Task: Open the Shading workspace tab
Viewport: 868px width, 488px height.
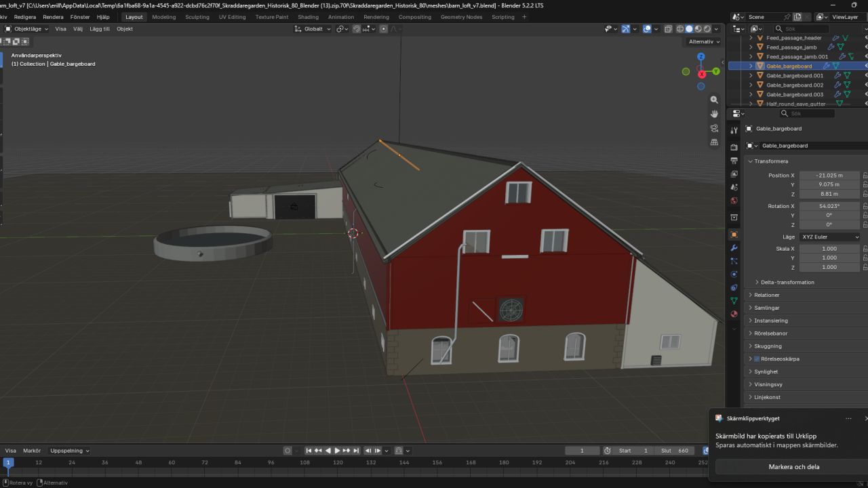Action: coord(308,17)
